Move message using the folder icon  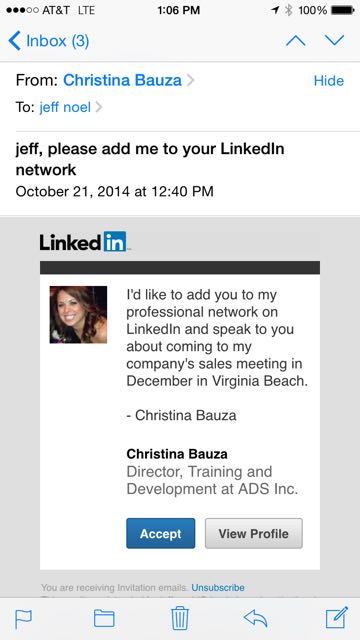[104, 618]
